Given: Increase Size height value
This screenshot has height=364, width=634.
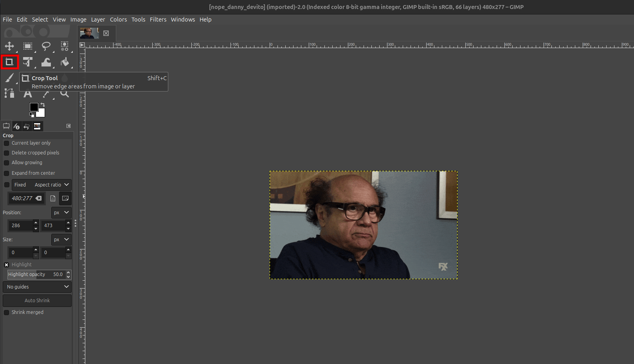Looking at the screenshot, I should 68,250.
